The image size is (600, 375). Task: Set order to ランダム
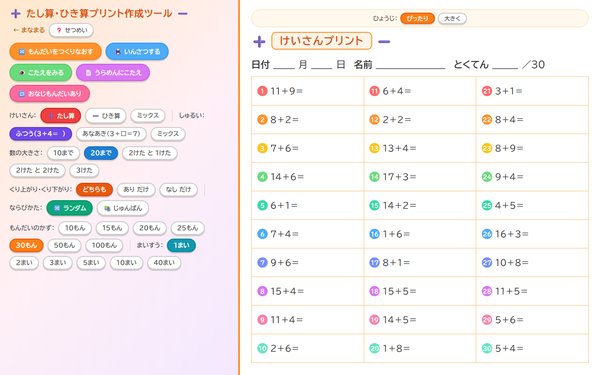(70, 208)
